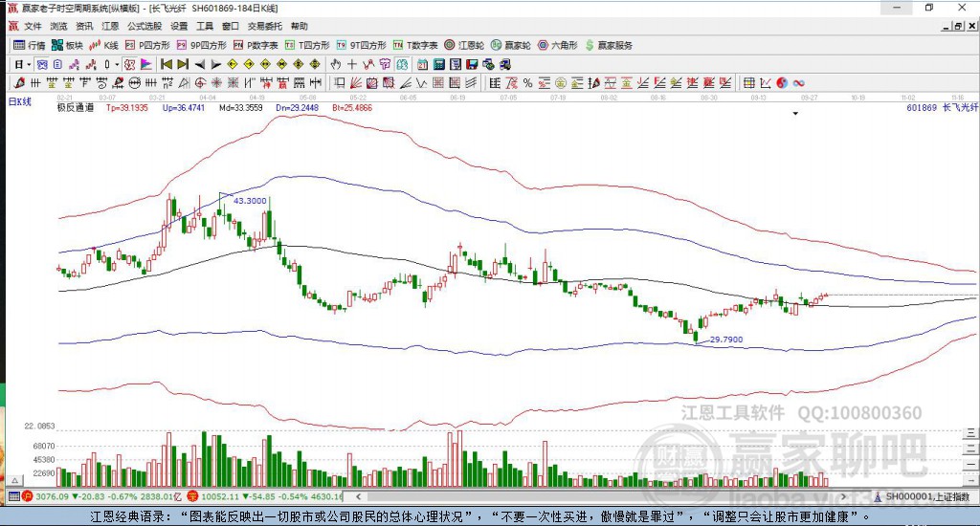This screenshot has height=526, width=980.
Task: Click the black left arrow icon
Action: point(199,64)
